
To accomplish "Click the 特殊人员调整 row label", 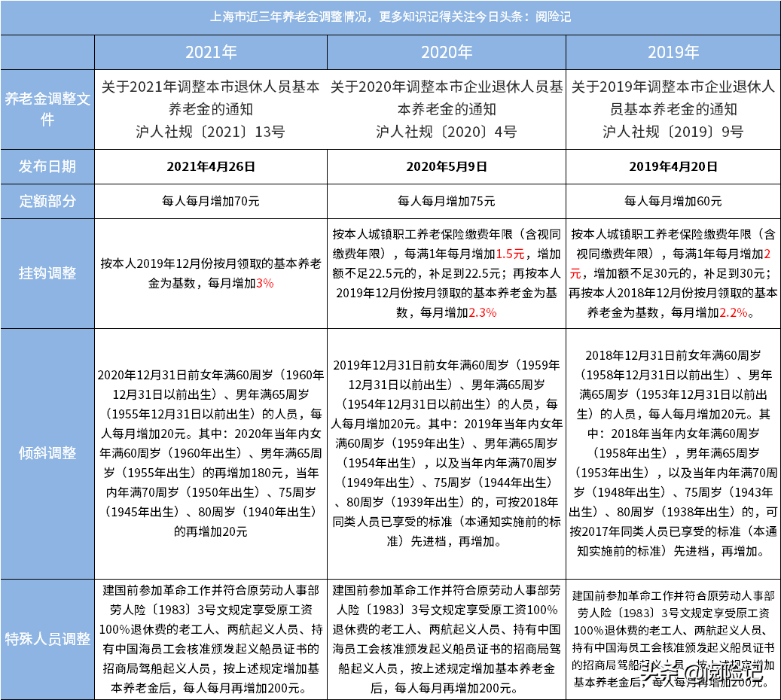I will [47, 639].
